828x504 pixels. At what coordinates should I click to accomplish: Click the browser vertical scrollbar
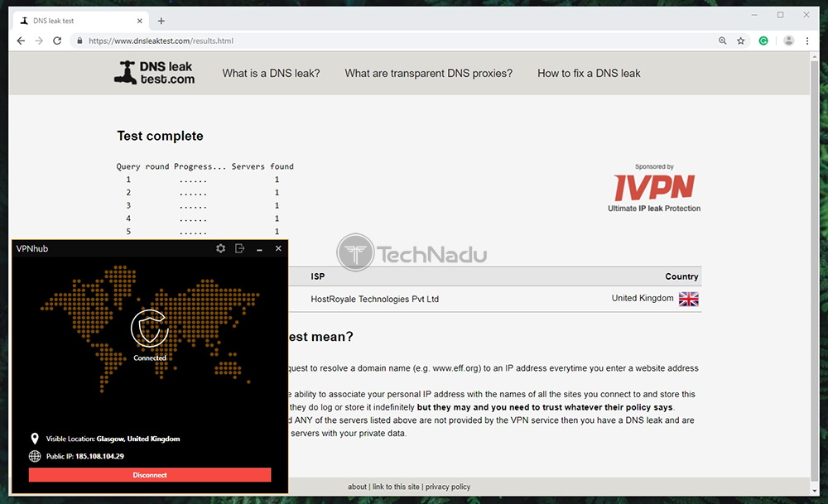pyautogui.click(x=815, y=269)
